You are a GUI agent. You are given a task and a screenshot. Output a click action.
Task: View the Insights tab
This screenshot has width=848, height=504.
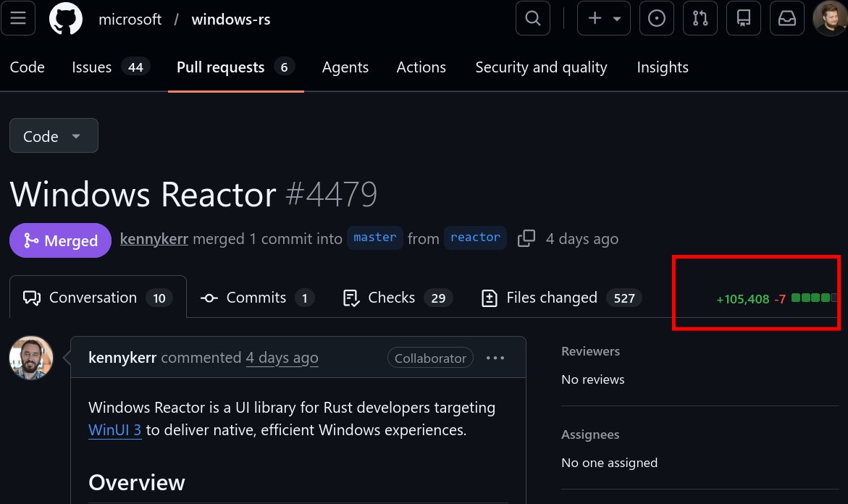click(663, 67)
